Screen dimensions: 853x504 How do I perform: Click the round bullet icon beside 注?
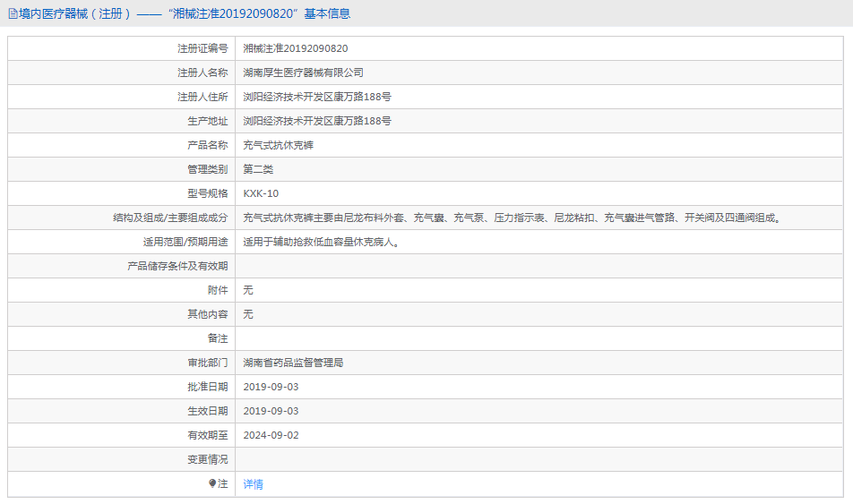point(212,483)
